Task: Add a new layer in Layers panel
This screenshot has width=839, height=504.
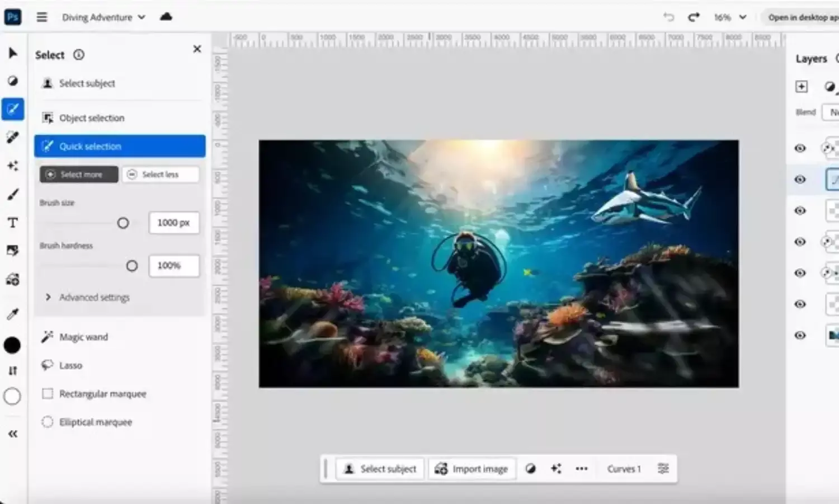Action: point(802,86)
